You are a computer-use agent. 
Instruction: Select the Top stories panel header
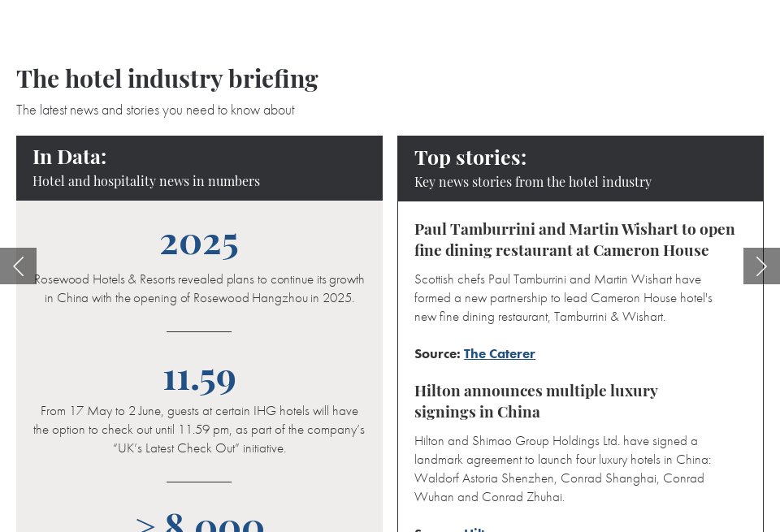coord(580,167)
